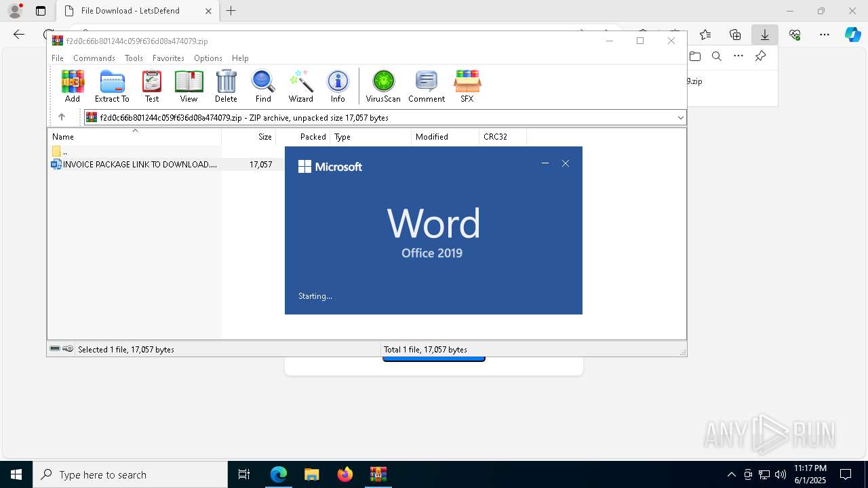
Task: Show hidden system tray icons
Action: 731,474
